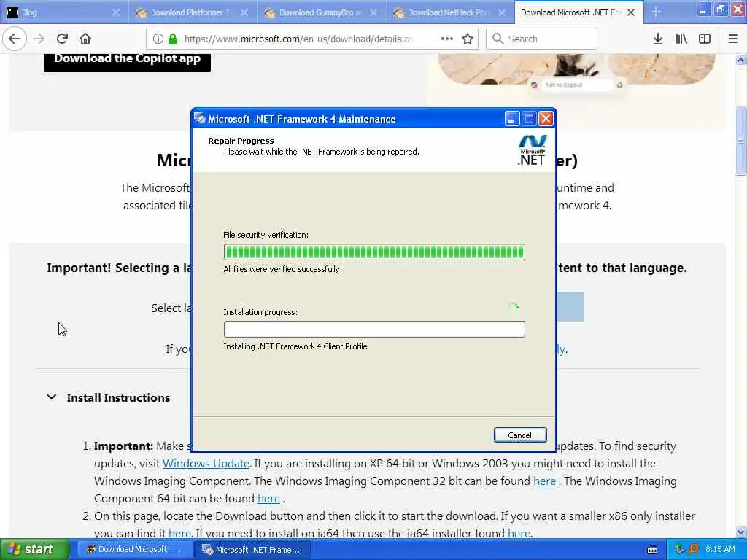747x560 pixels.
Task: Open the downloads arrow panel
Action: pos(657,39)
